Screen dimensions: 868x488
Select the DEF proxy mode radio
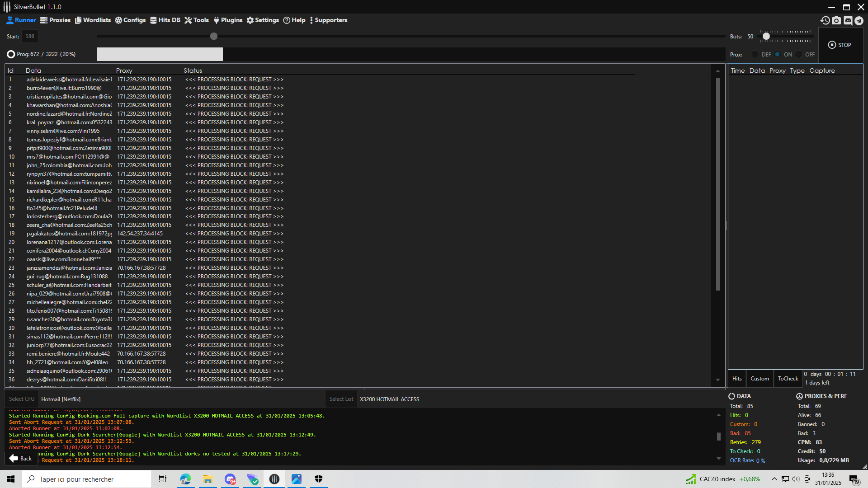(755, 54)
